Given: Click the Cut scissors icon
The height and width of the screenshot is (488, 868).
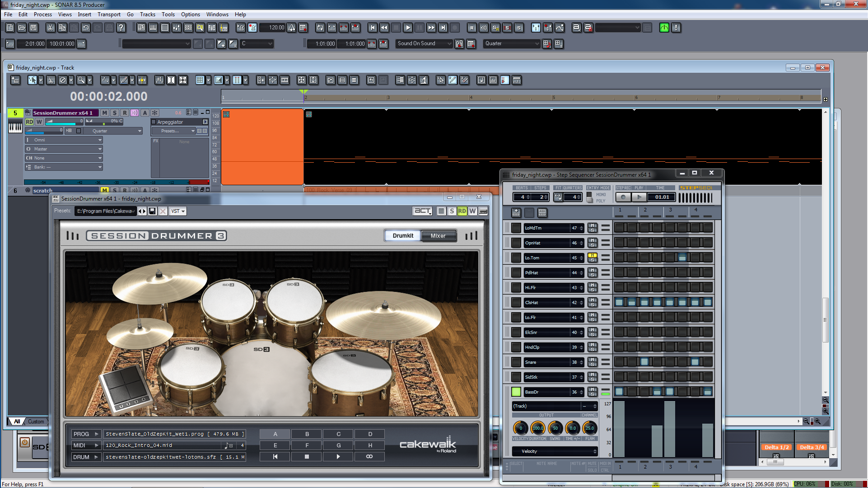Looking at the screenshot, I should tap(50, 28).
